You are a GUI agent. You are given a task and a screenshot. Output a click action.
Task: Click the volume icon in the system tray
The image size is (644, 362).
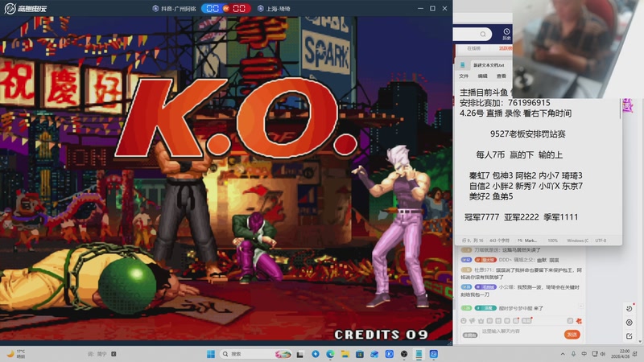pos(602,354)
